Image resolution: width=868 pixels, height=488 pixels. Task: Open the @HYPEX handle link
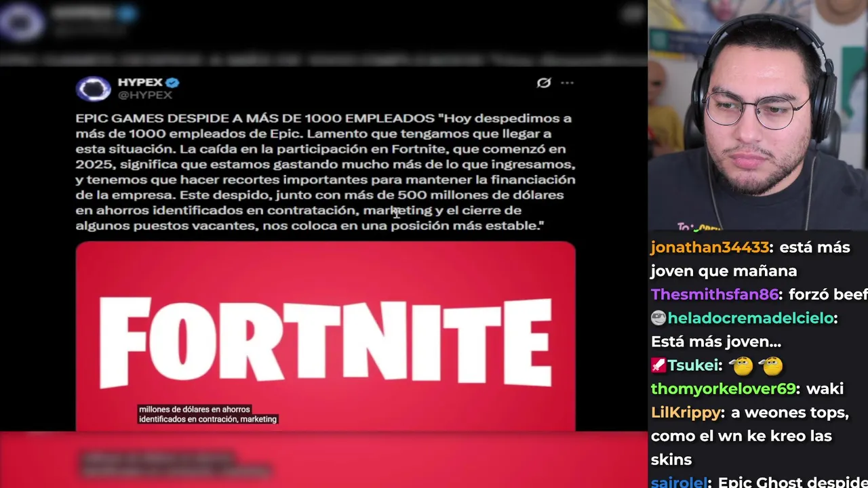point(144,96)
